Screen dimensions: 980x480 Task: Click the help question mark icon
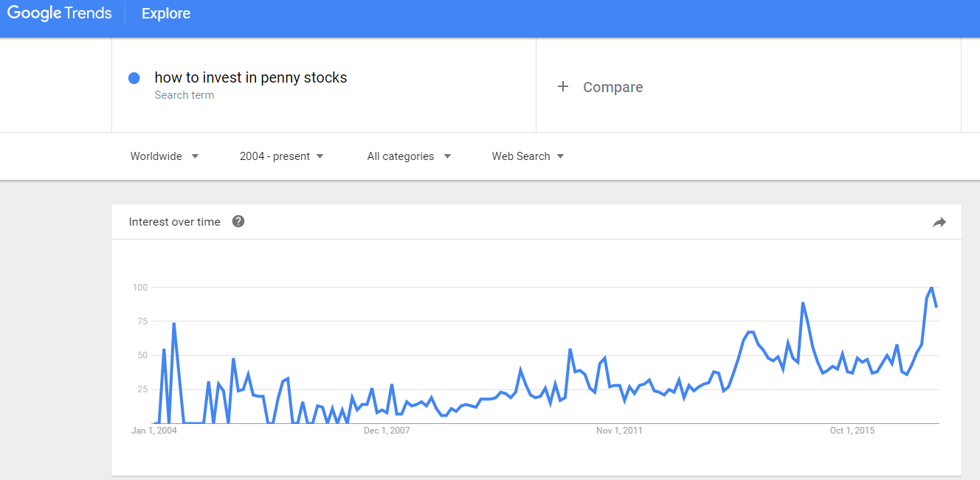(x=238, y=221)
